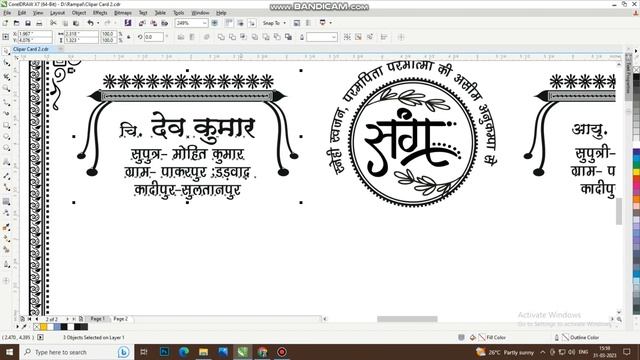Screen dimensions: 640x360
Task: Click the taskbar search box
Action: pos(76,352)
